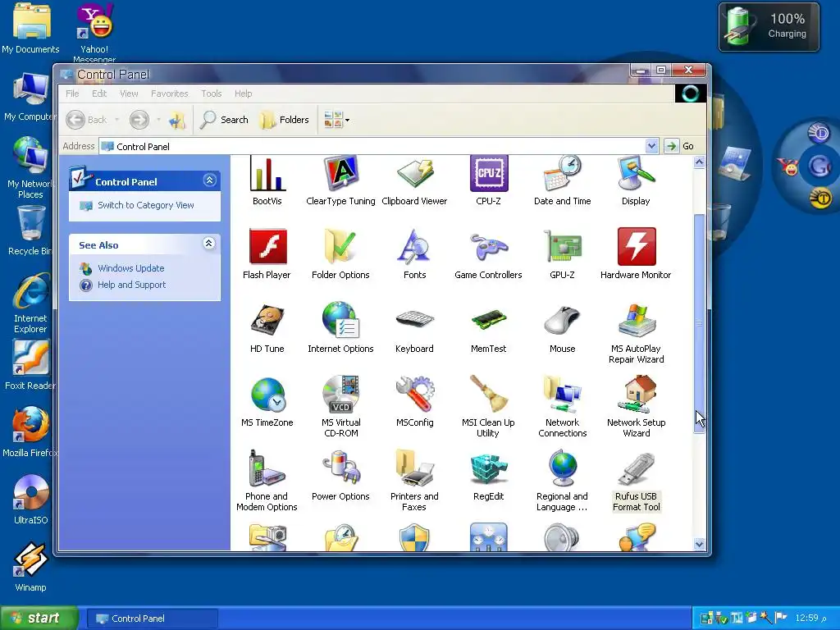Image resolution: width=840 pixels, height=630 pixels.
Task: Collapse the See Also section
Action: pos(209,244)
